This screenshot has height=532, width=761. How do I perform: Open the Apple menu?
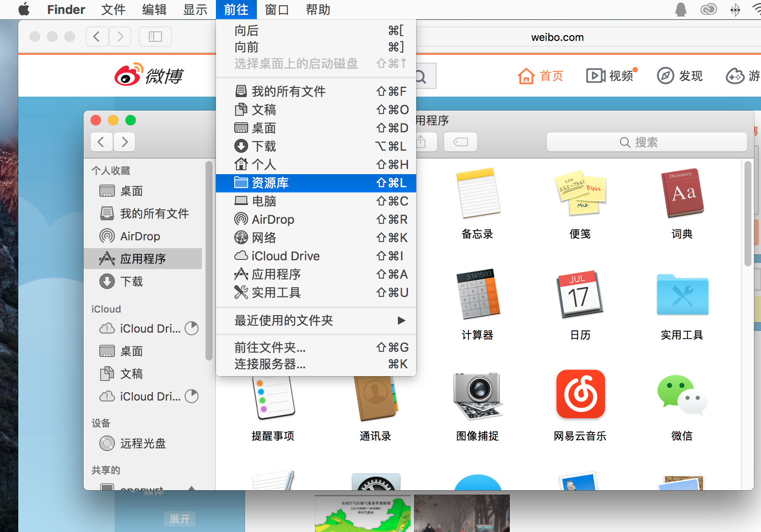pyautogui.click(x=24, y=10)
